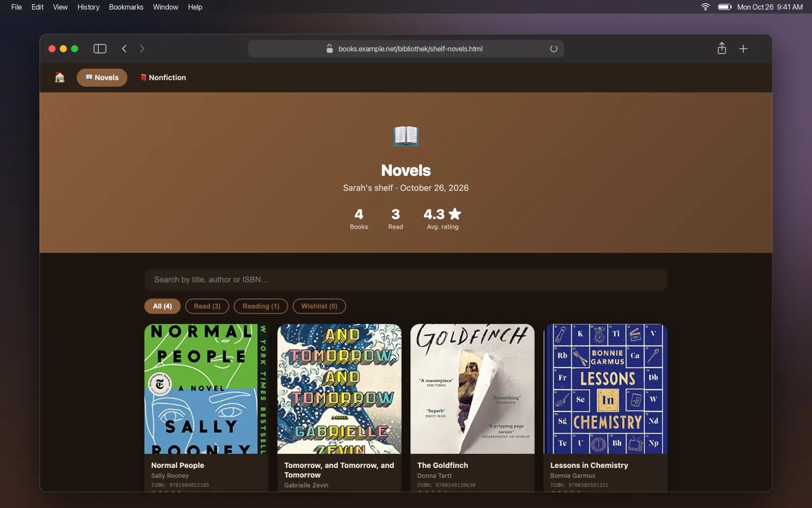
Task: Filter books by Wishlist (0)
Action: click(x=319, y=306)
